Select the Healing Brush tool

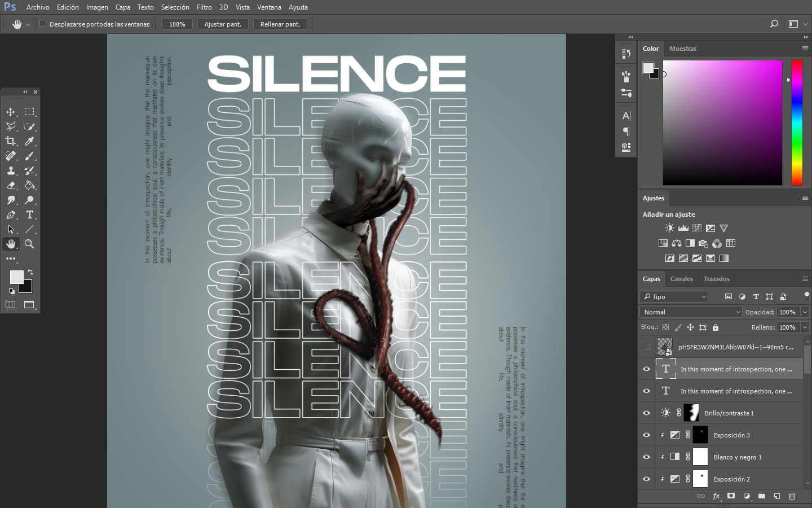(x=11, y=156)
